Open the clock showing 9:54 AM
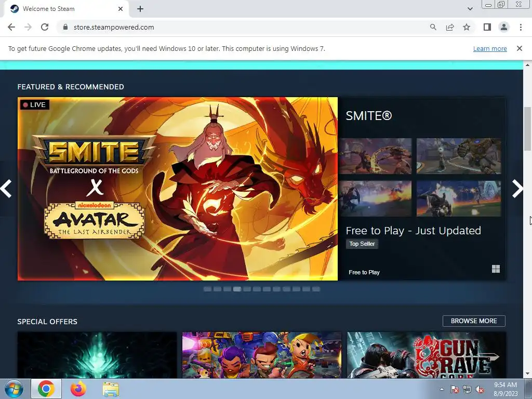The image size is (532, 399). tap(506, 389)
